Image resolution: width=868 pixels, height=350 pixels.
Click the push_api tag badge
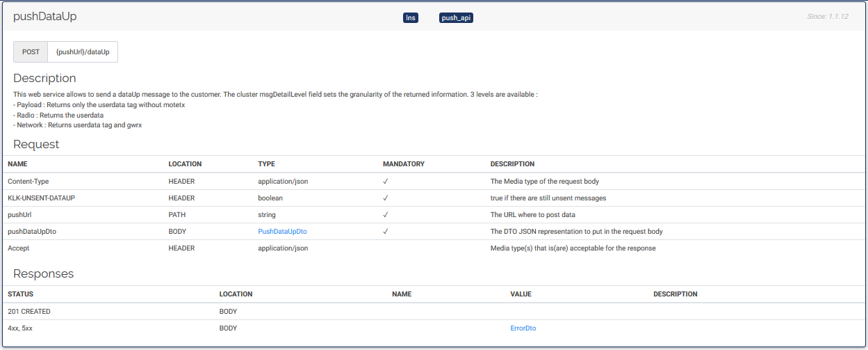tap(456, 17)
